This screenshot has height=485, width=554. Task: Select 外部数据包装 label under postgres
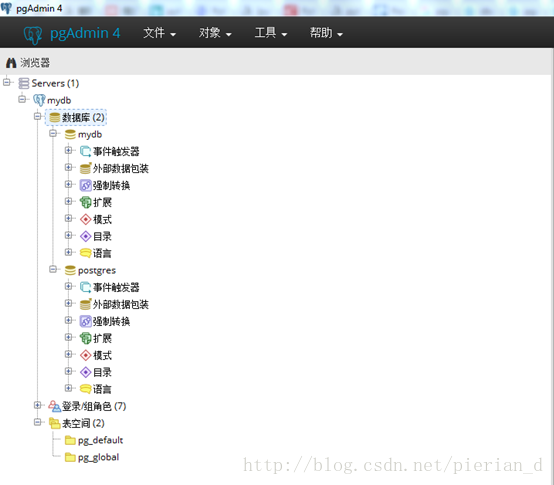click(x=120, y=304)
